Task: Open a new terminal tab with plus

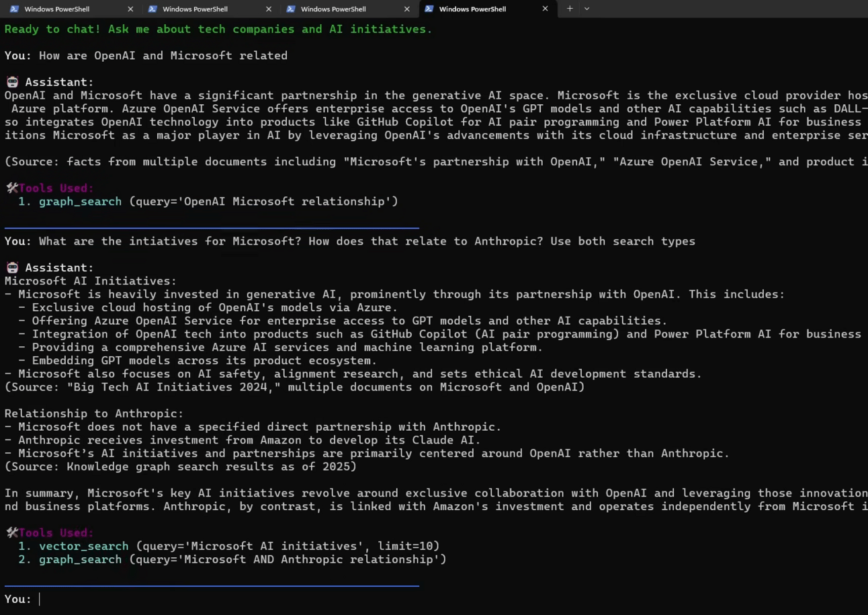Action: (570, 9)
